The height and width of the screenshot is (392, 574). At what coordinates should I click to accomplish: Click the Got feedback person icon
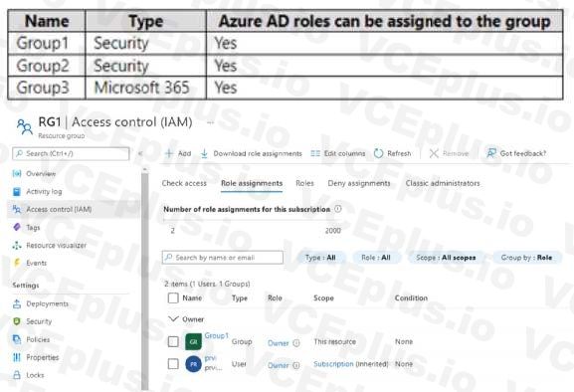491,153
